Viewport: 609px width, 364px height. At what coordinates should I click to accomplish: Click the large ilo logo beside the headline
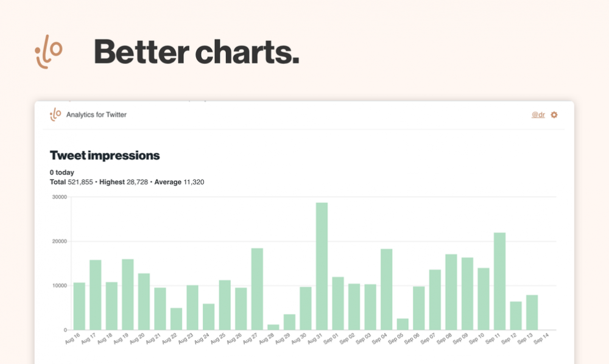[49, 52]
